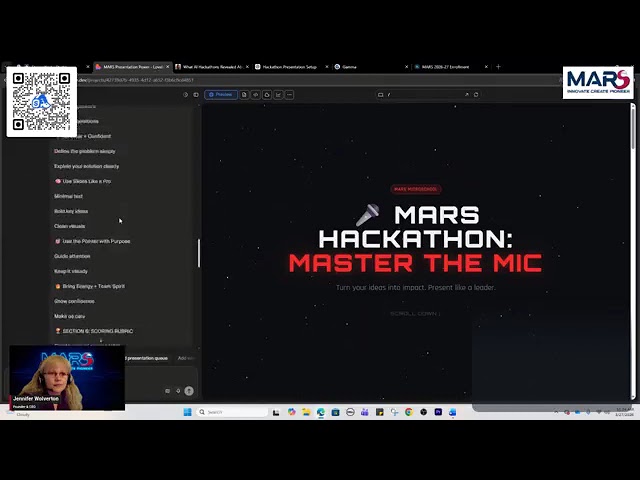
Task: Click the preview vertical scrollbar thumb
Action: click(633, 127)
